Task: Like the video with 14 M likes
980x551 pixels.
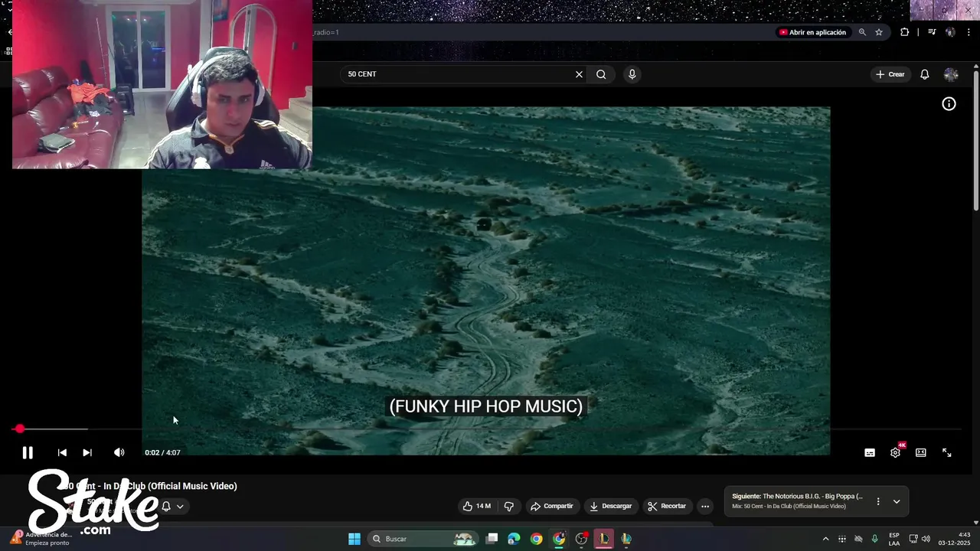Action: [477, 506]
